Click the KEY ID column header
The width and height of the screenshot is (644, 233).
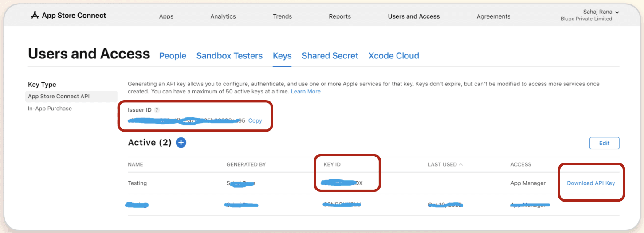tap(332, 164)
